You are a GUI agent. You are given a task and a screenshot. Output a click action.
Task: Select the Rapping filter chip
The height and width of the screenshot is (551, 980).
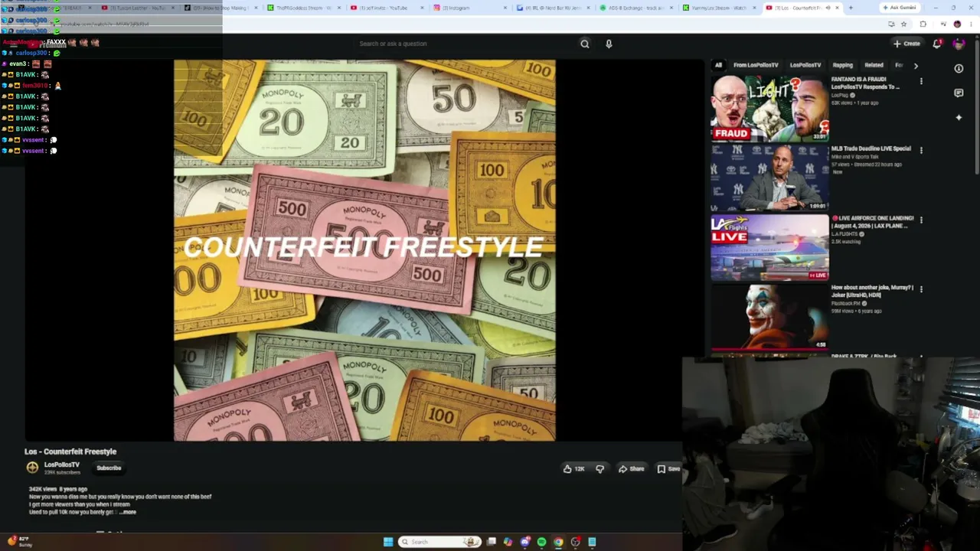[843, 65]
